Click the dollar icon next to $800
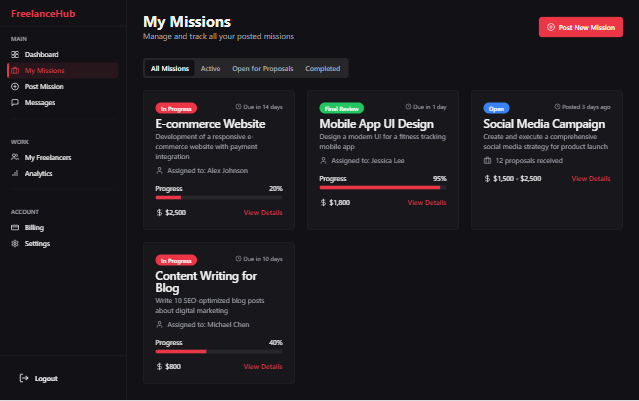This screenshot has height=401, width=639. tap(159, 366)
